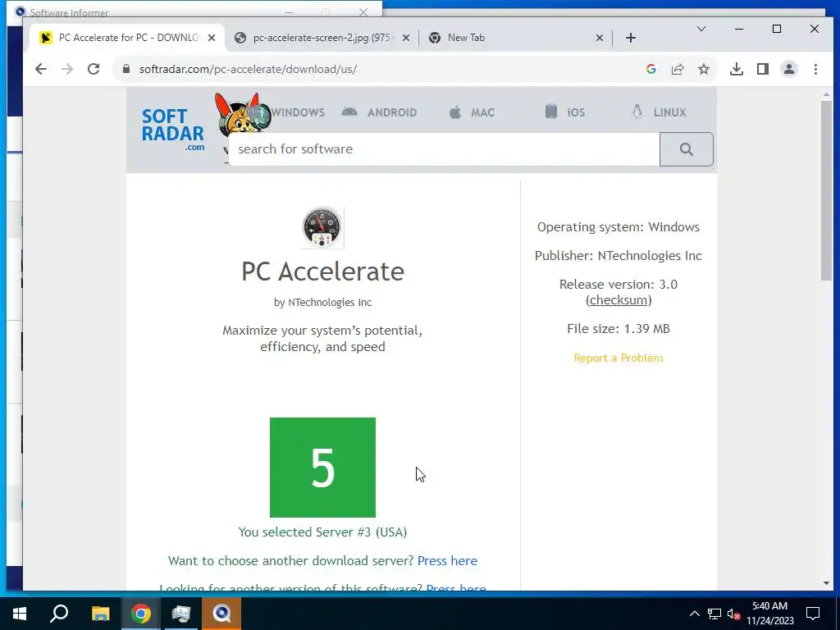Click 'You selected Server #3 (USA)' text
Screen dimensions: 840x630
322,532
